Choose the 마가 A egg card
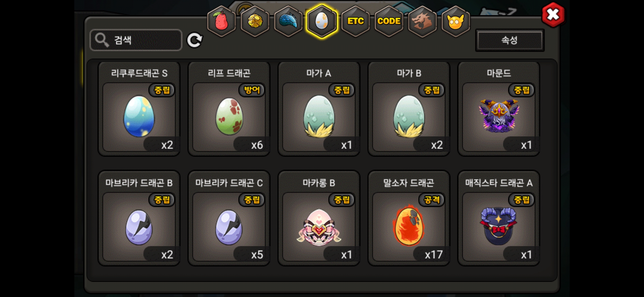 point(319,109)
